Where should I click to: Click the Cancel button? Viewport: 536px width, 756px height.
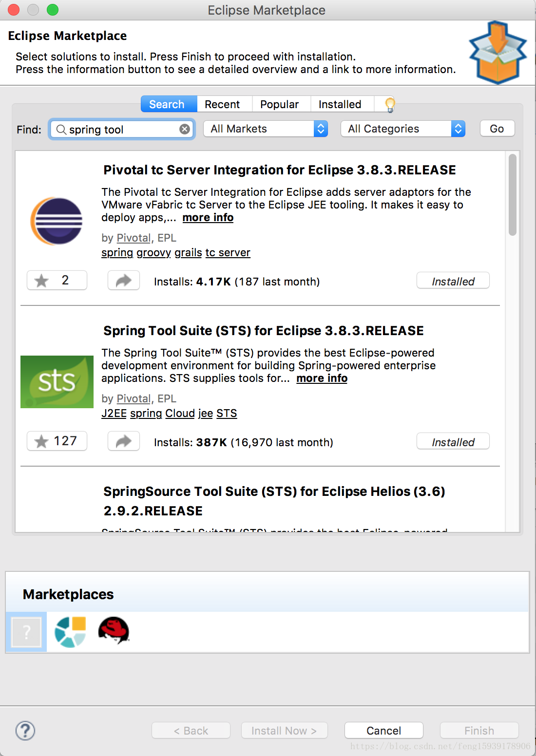(x=384, y=731)
